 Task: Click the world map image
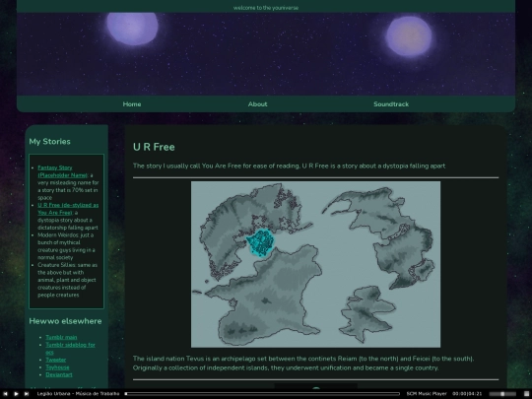point(315,264)
